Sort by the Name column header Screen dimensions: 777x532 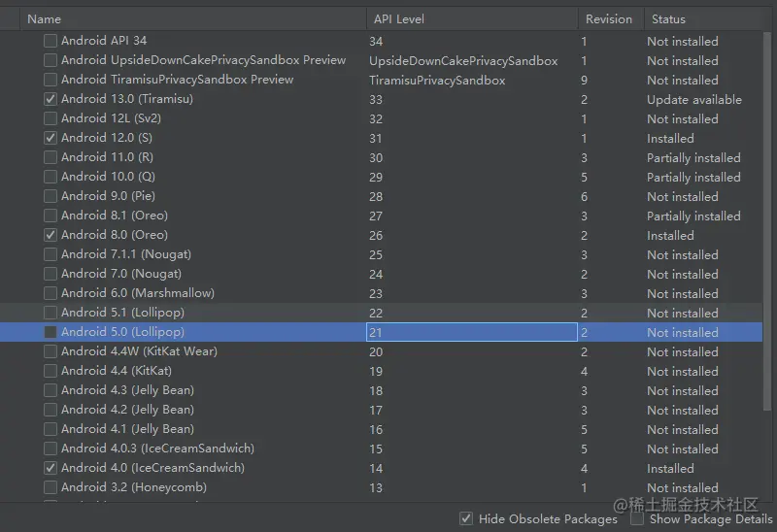(45, 18)
